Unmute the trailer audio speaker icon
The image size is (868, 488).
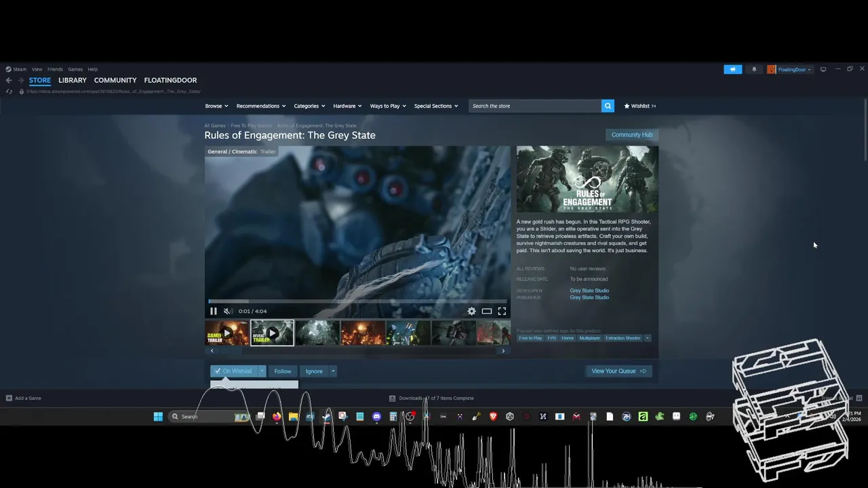click(x=228, y=311)
